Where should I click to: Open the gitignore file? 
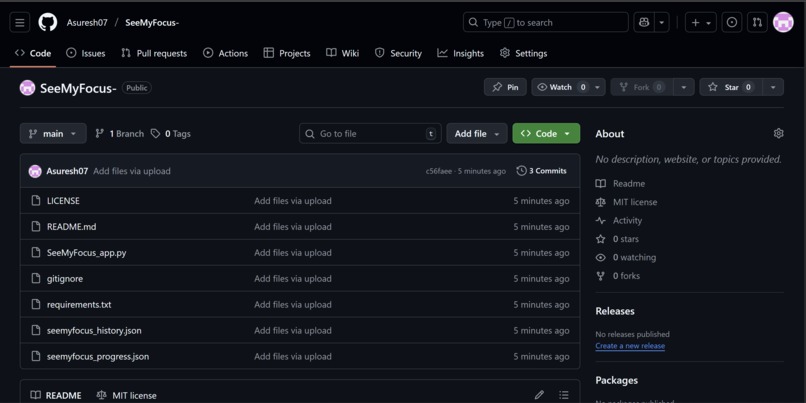pyautogui.click(x=65, y=279)
